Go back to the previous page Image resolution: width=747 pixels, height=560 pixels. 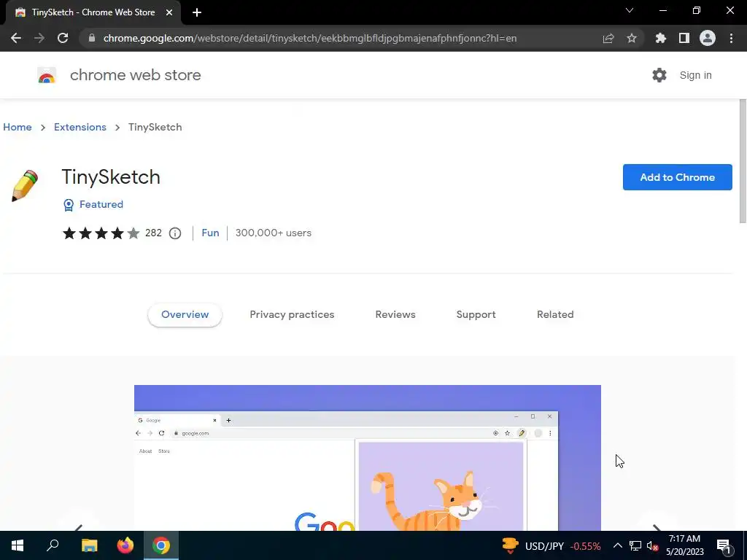[16, 38]
